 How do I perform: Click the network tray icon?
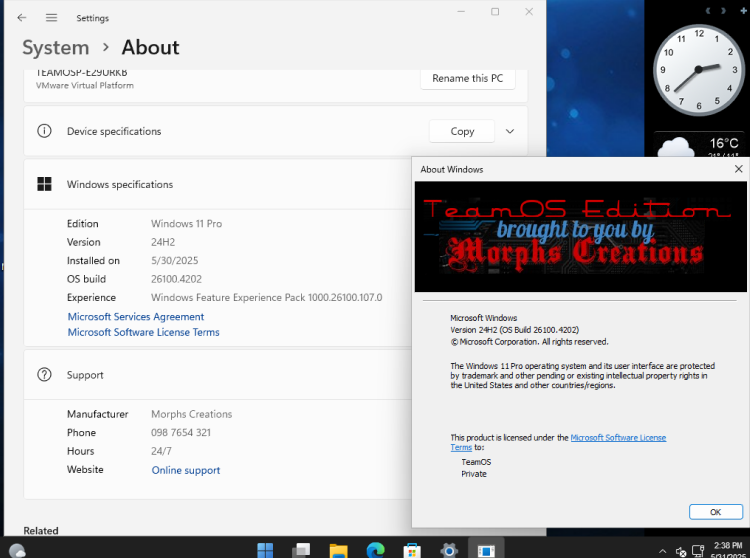[698, 551]
